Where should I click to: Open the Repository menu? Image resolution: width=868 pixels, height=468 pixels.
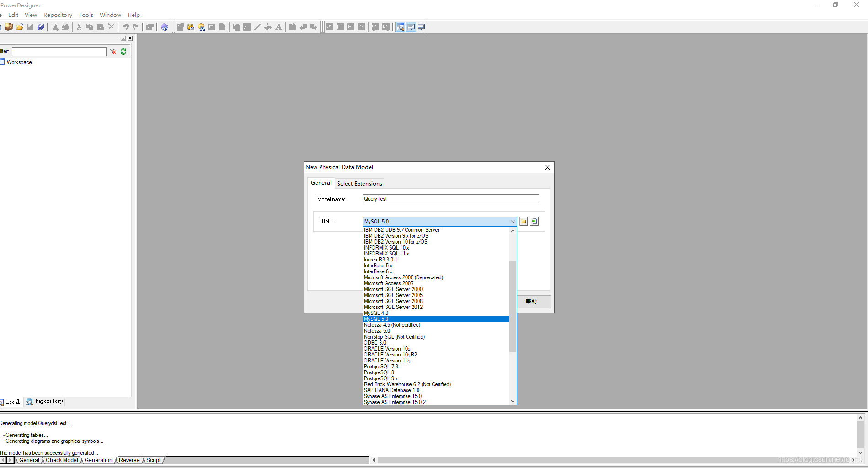pyautogui.click(x=58, y=15)
